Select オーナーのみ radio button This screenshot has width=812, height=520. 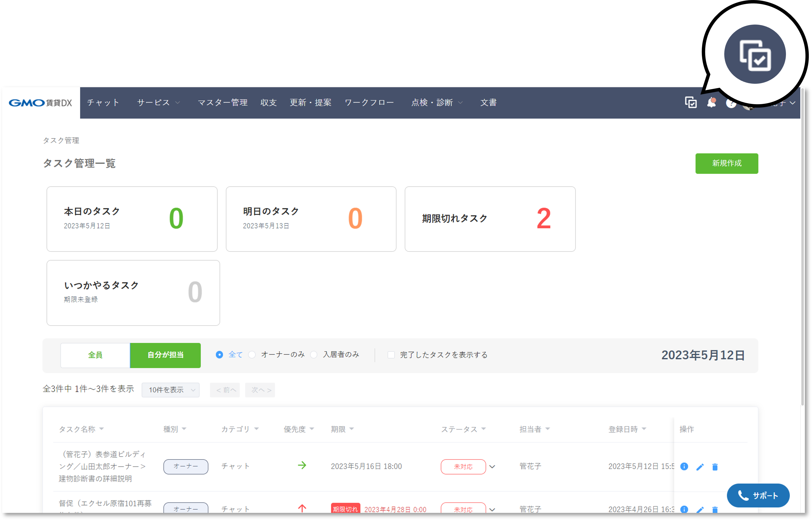(252, 354)
